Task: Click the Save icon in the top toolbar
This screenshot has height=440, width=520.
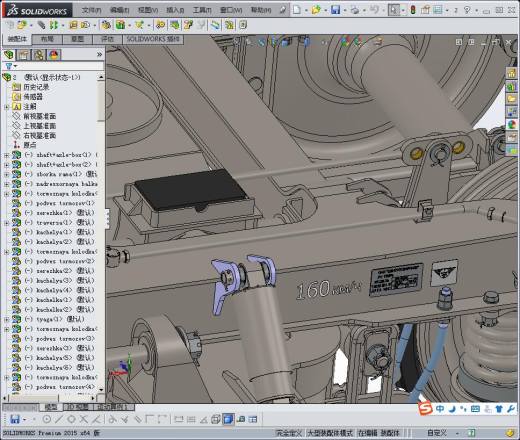Action: click(x=335, y=10)
